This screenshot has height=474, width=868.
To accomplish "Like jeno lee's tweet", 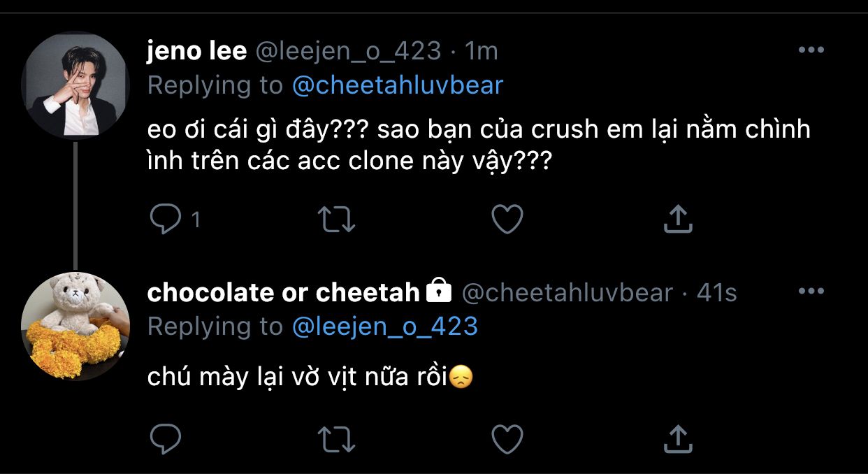I will [x=507, y=219].
